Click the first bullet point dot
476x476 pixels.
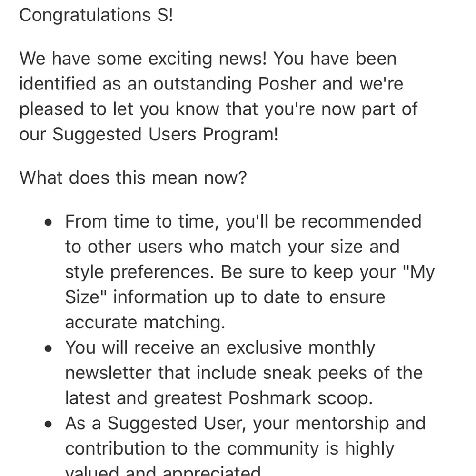coord(48,222)
